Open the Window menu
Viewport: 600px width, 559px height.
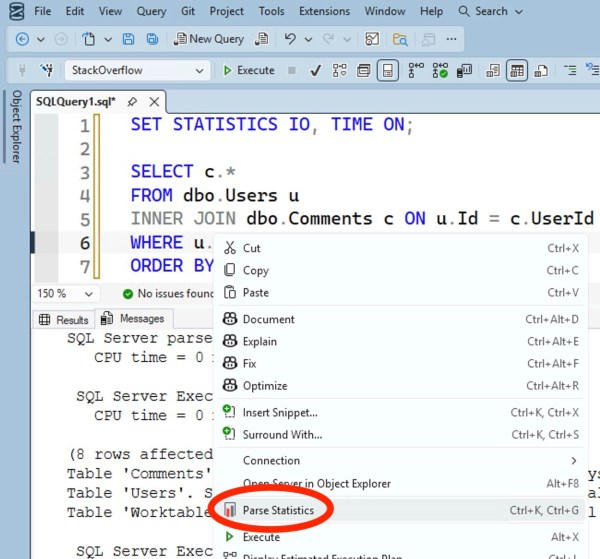pyautogui.click(x=385, y=11)
